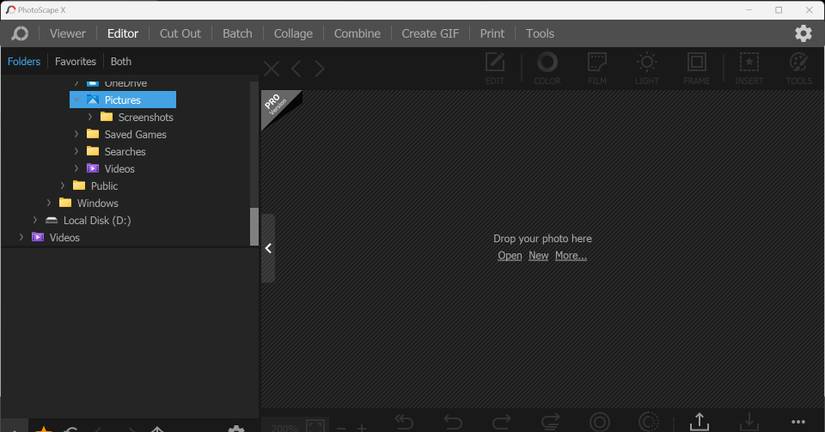
Task: Click the save download-arrow icon
Action: 749,422
